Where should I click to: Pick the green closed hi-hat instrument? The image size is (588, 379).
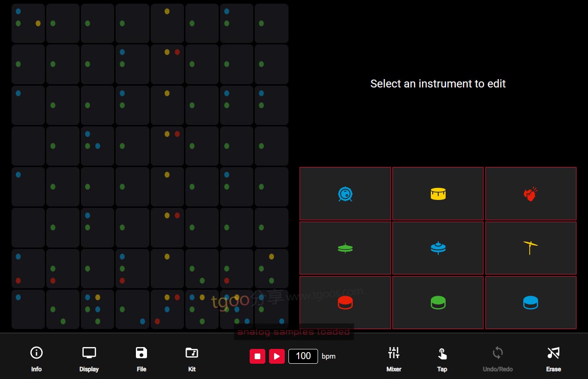(x=345, y=249)
